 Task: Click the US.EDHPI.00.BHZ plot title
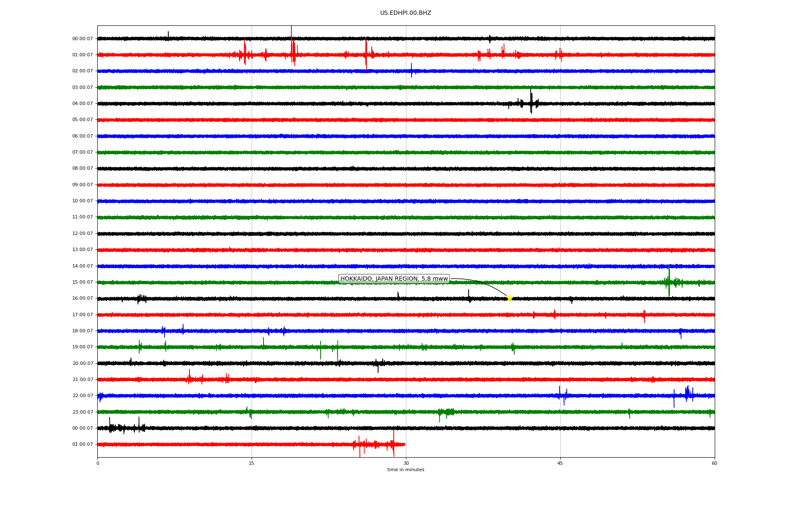click(406, 13)
